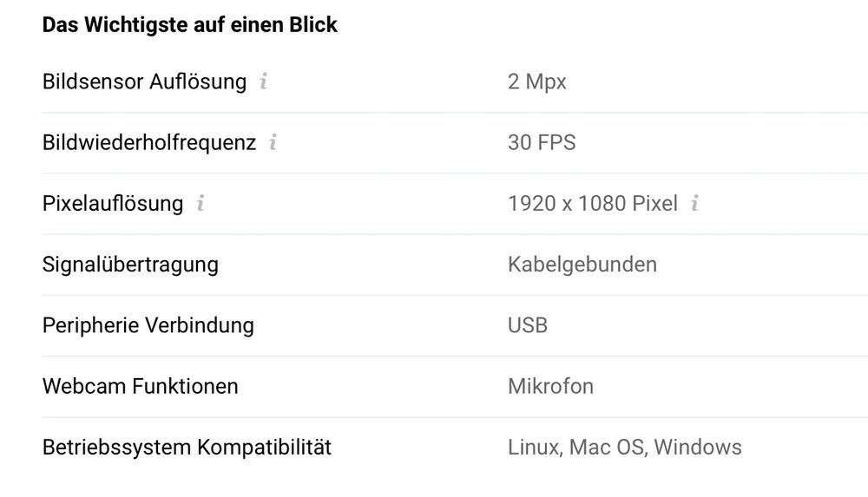Select the Betriebssystem Kompatibilität label
The image size is (868, 497).
[187, 448]
